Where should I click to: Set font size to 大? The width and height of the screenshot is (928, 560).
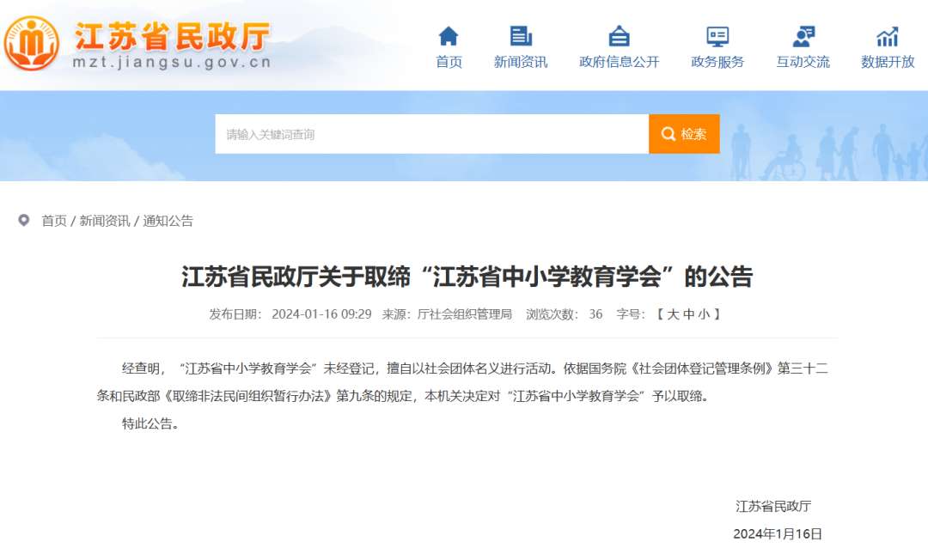tap(673, 314)
